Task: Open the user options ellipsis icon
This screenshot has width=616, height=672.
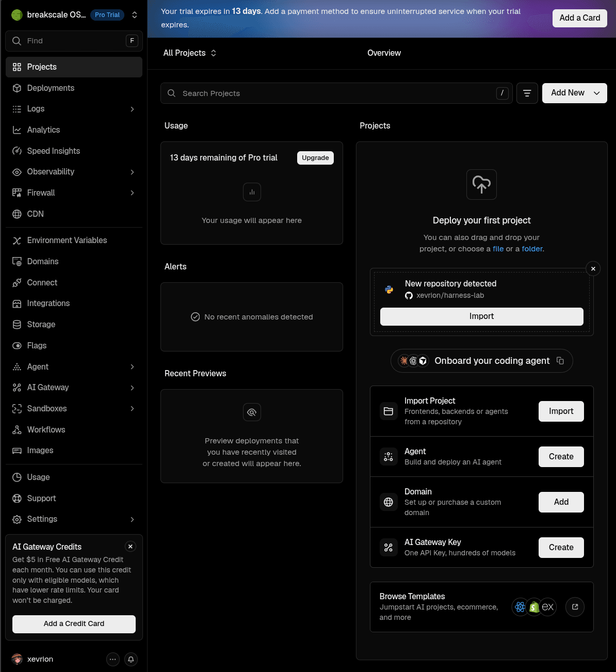Action: (113, 659)
